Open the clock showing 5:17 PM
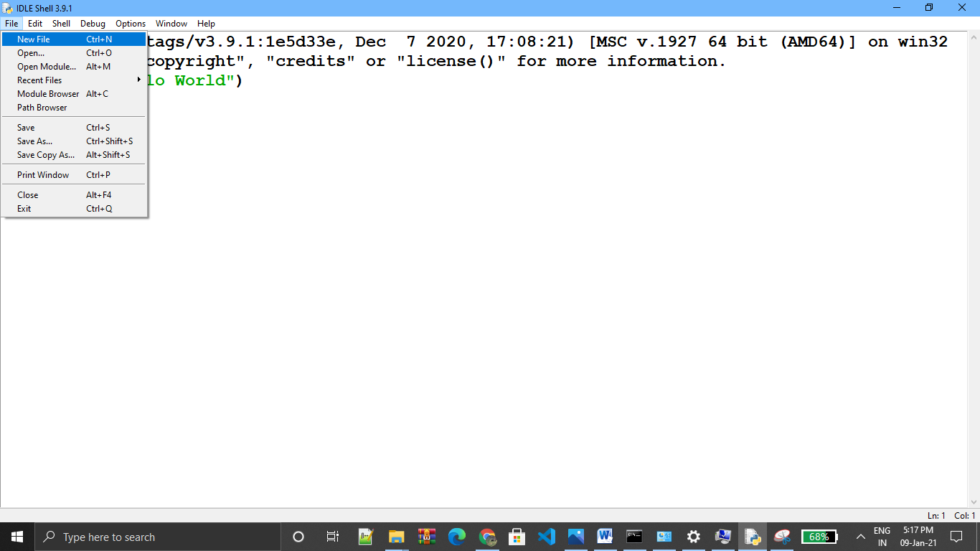This screenshot has width=980, height=551. 918,537
